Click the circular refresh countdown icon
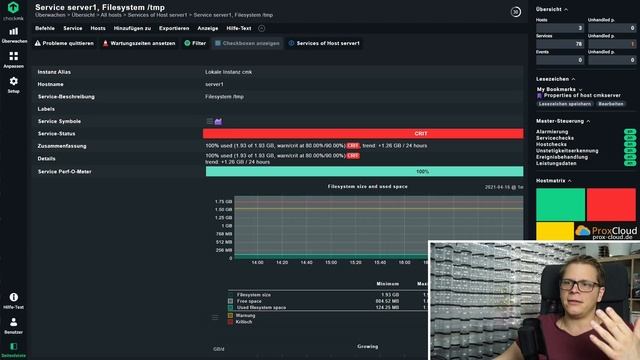Screen dimensions: 640x360 (516, 12)
